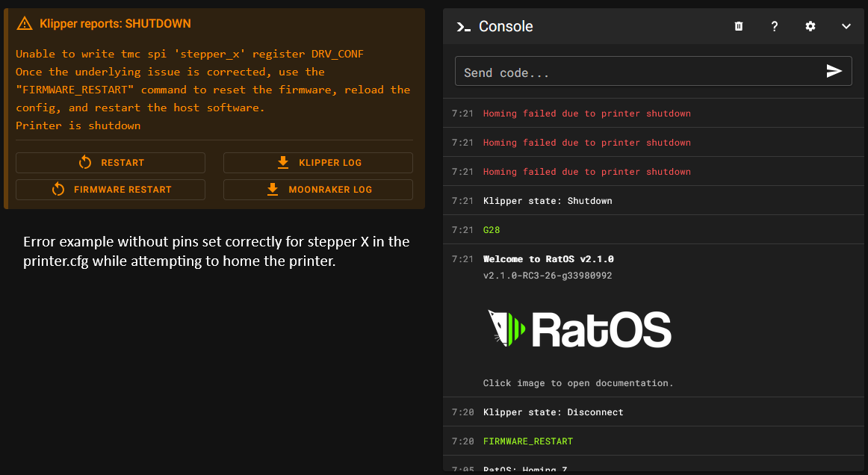This screenshot has width=868, height=475.
Task: Open documentation via the RatOS logo image
Action: click(579, 329)
